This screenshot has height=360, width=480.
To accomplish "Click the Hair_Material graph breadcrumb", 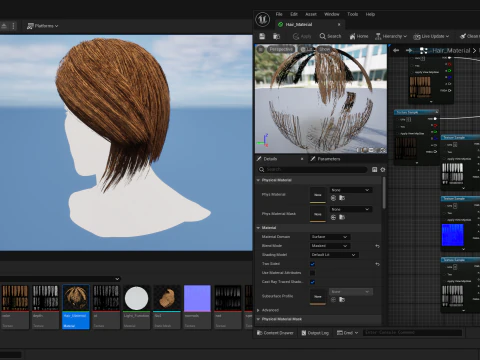I will tap(451, 51).
